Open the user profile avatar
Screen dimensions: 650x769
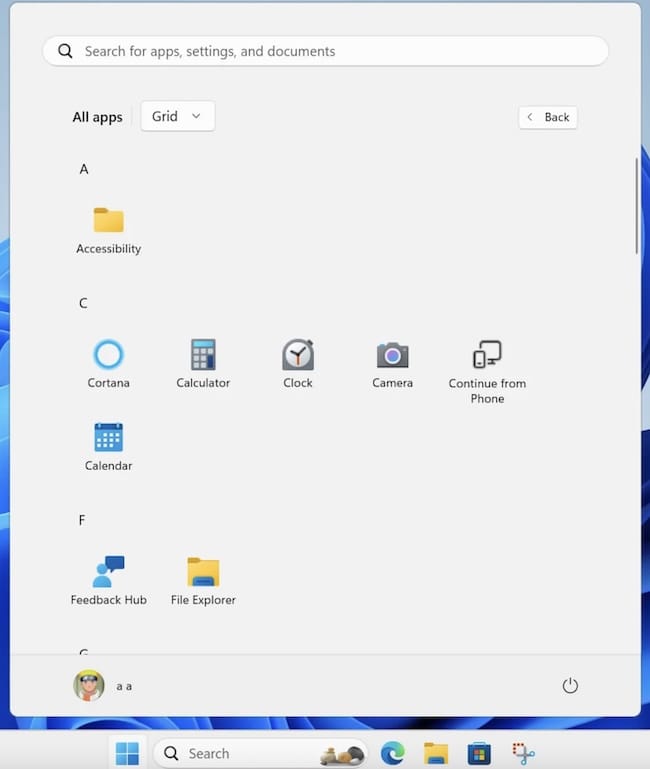click(x=89, y=685)
